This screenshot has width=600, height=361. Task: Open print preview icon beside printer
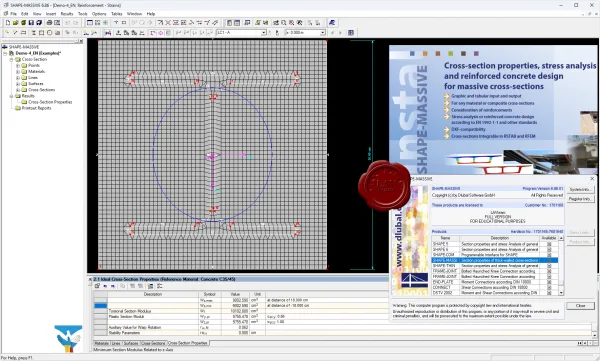57,23
